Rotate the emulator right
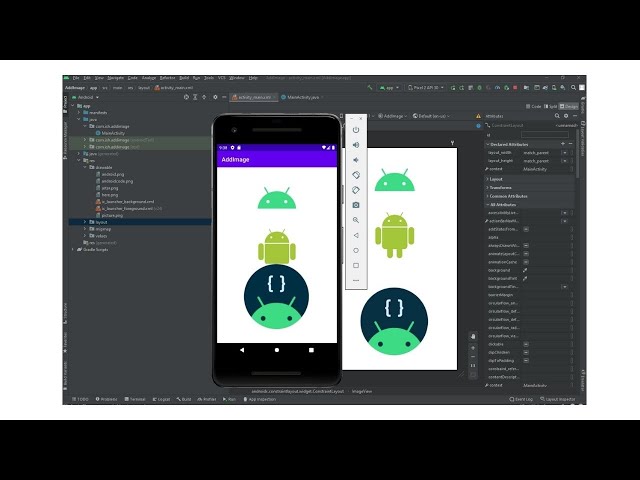 pyautogui.click(x=356, y=190)
